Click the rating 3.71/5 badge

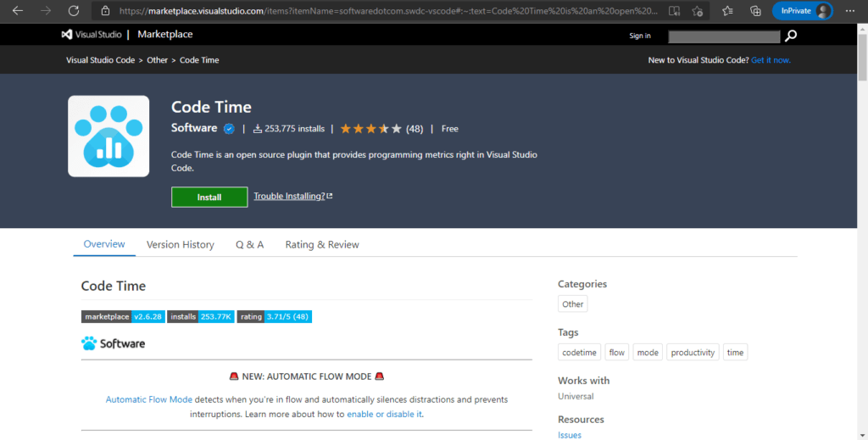pyautogui.click(x=275, y=316)
